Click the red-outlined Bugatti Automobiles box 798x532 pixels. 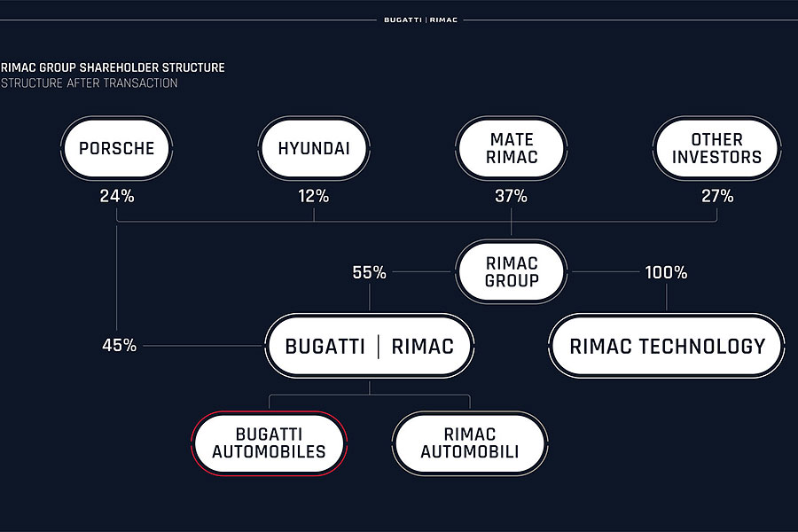(x=269, y=442)
